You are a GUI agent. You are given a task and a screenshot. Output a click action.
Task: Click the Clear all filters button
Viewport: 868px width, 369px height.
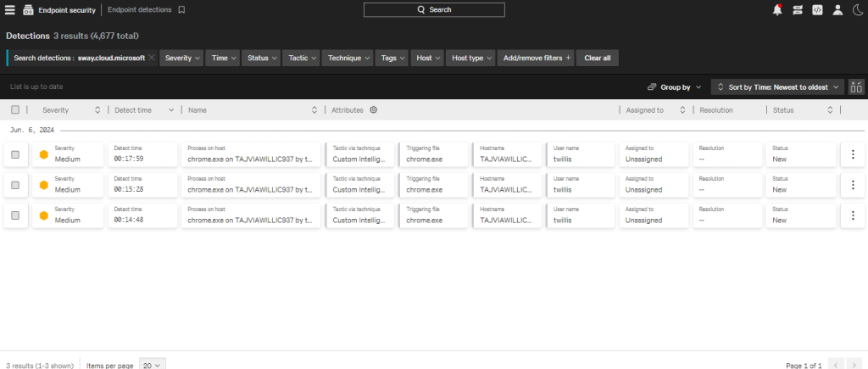point(598,58)
